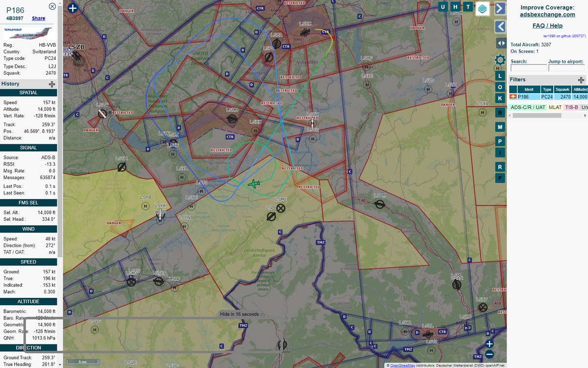The width and height of the screenshot is (588, 368).
Task: Sort table by Squawk column
Action: pos(563,89)
